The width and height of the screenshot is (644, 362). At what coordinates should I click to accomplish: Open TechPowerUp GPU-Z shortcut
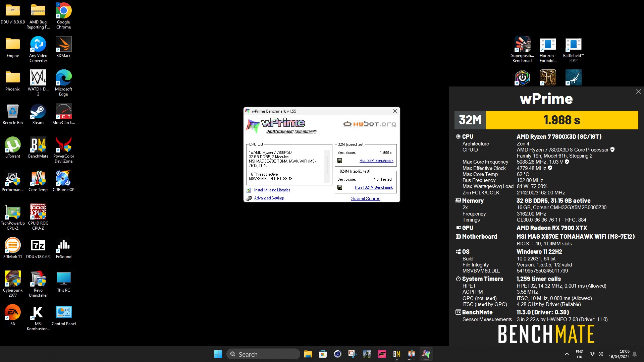pyautogui.click(x=13, y=217)
